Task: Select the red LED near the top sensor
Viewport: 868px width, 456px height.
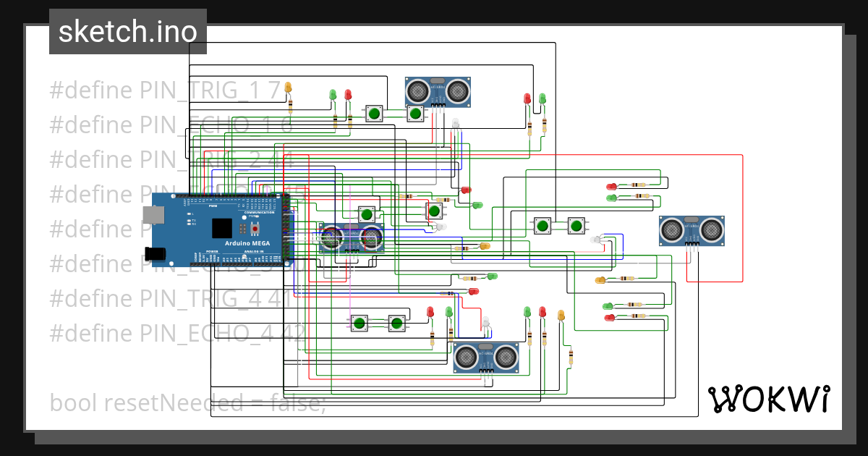Action: pyautogui.click(x=527, y=98)
